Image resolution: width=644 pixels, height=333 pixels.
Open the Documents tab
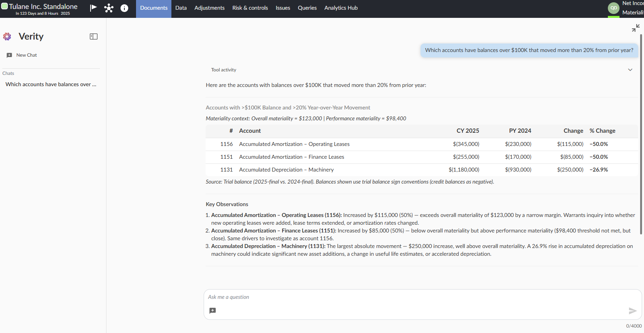click(154, 8)
